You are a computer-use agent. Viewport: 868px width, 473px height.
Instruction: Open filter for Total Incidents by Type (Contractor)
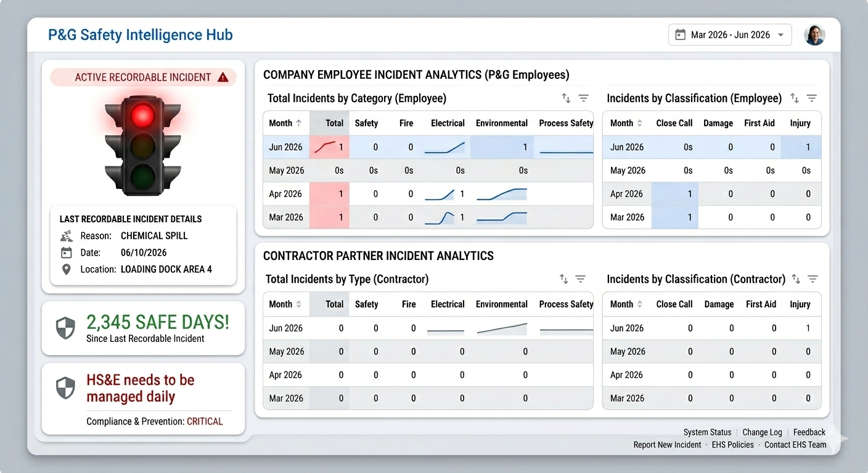[x=580, y=279]
